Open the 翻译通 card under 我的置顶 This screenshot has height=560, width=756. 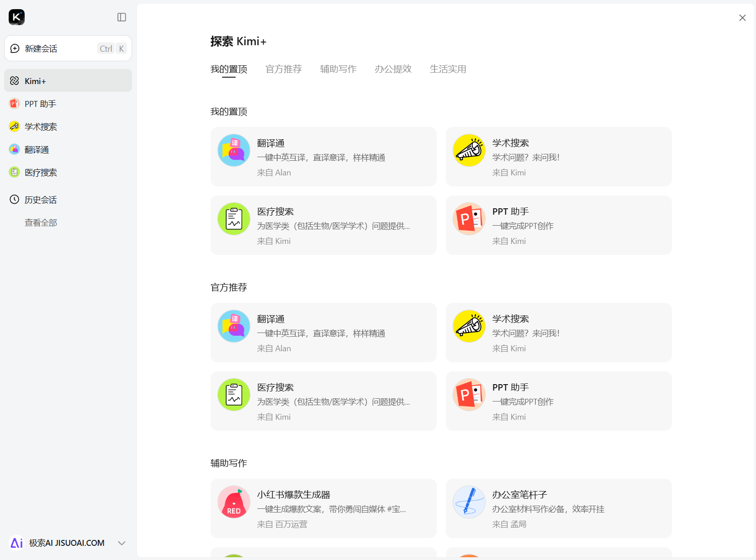click(323, 157)
